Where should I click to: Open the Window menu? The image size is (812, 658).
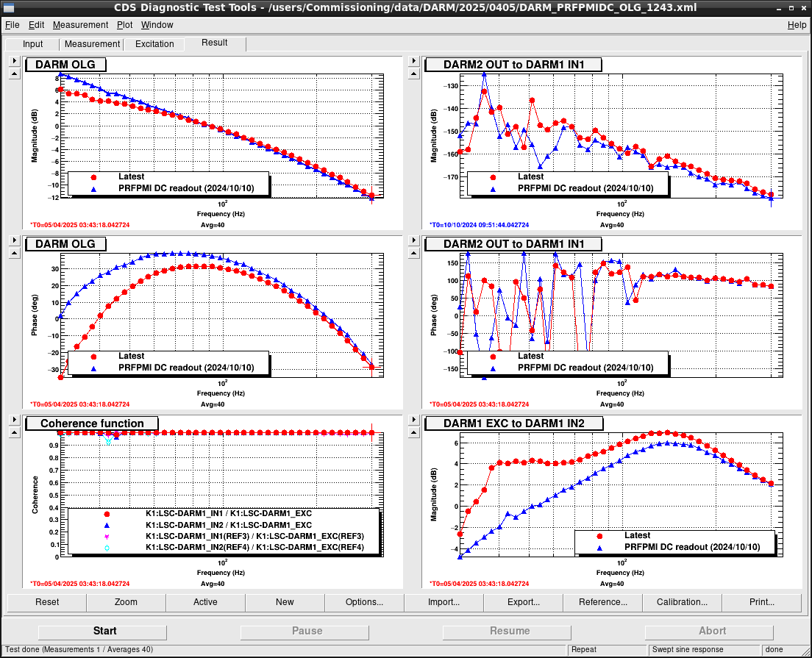(157, 25)
